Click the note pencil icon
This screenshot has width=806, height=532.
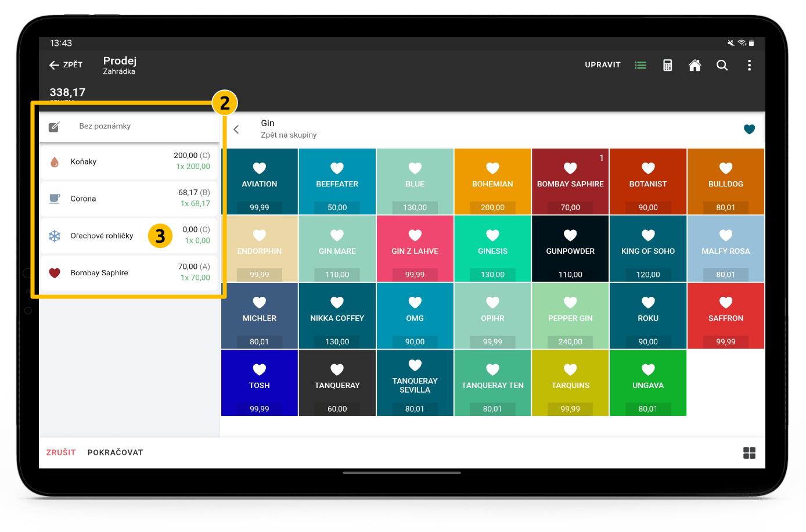coord(54,127)
